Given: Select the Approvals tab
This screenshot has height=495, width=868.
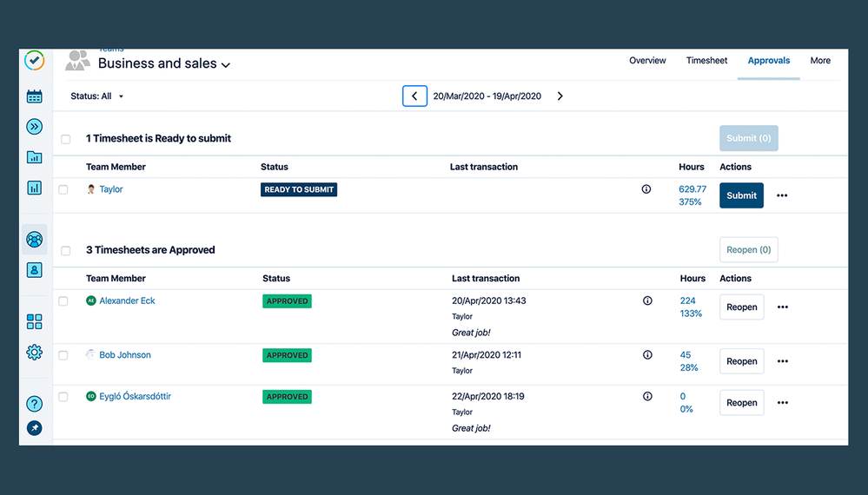Looking at the screenshot, I should click(768, 61).
